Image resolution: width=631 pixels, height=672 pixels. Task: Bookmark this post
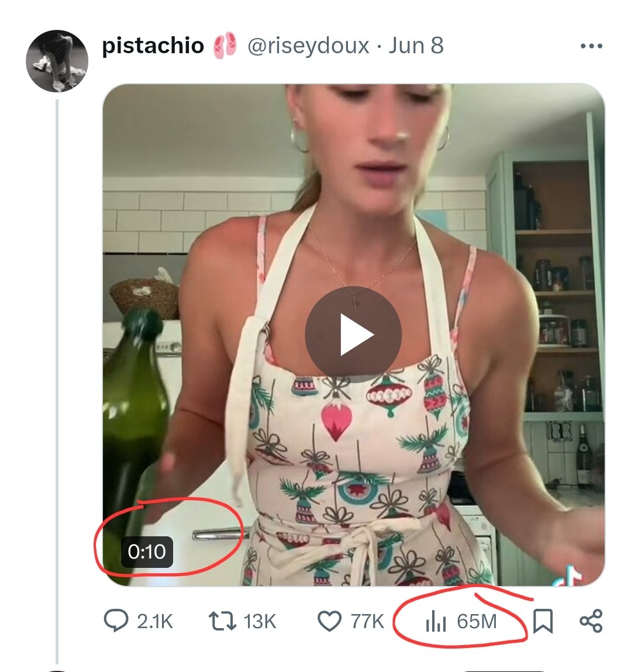coord(543,621)
